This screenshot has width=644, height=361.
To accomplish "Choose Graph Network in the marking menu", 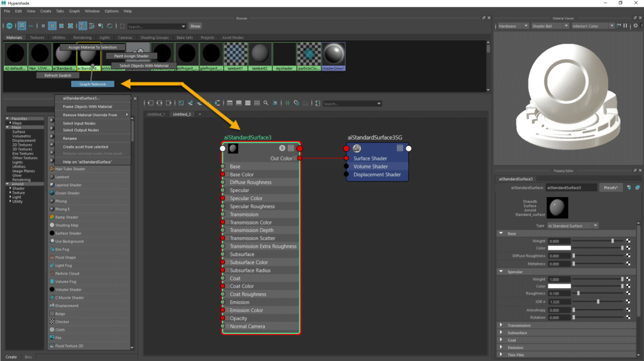I will point(92,84).
